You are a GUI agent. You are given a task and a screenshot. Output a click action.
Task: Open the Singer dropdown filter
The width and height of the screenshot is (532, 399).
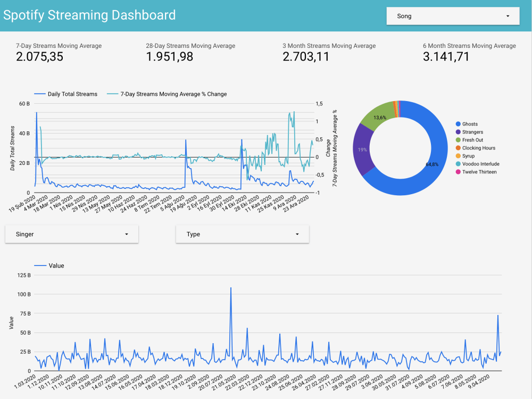(x=72, y=234)
